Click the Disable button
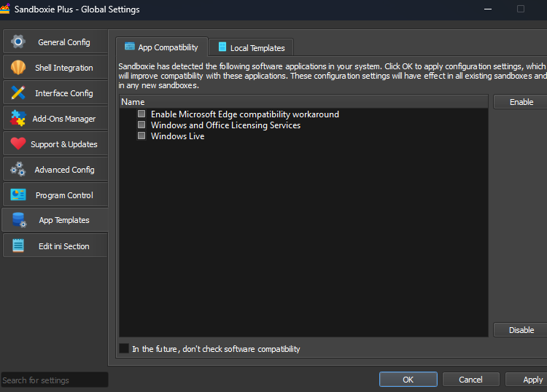This screenshot has width=547, height=392. tap(521, 329)
